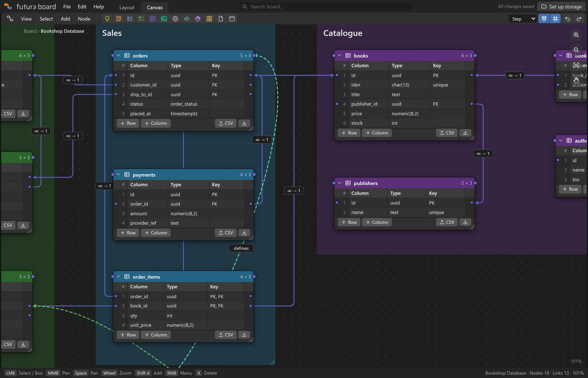Click the undo arrow

567,19
